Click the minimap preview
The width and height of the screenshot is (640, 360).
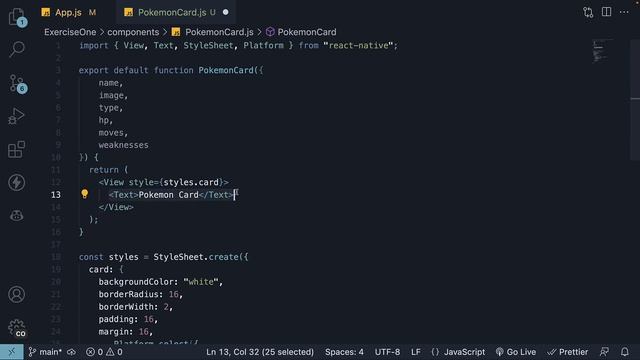click(x=602, y=52)
